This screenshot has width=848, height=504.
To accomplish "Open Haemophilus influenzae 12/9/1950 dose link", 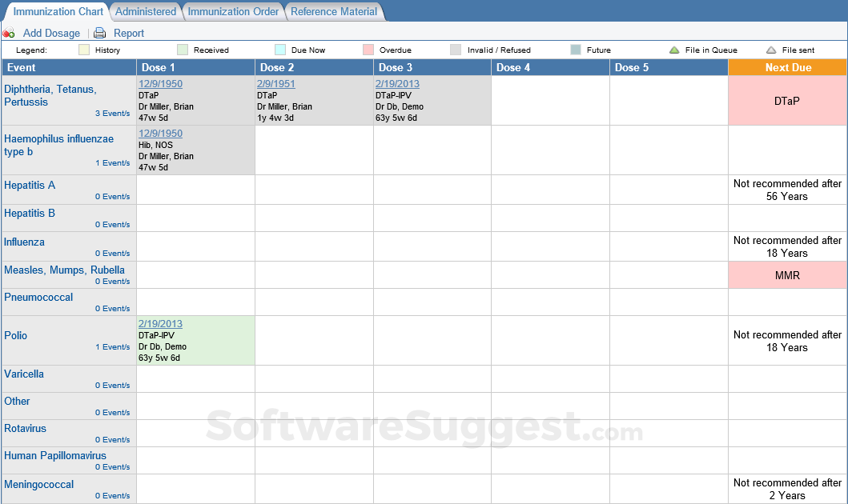I will pyautogui.click(x=160, y=134).
